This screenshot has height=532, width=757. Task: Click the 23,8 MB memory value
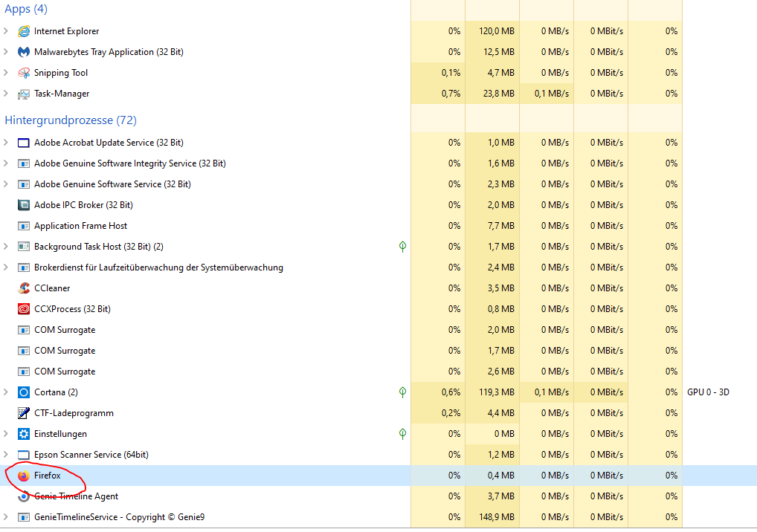[499, 94]
